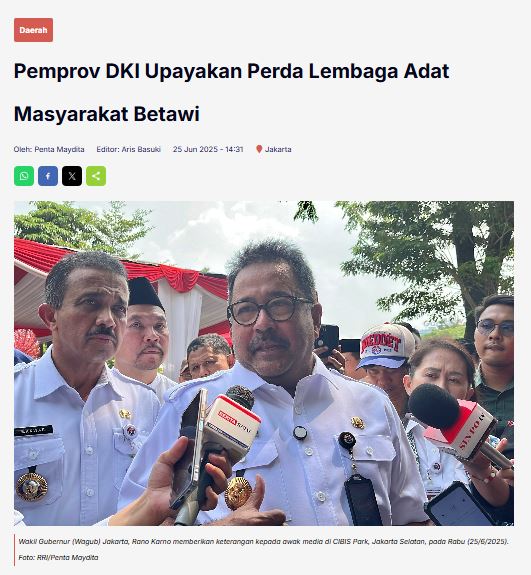Open the Daerah category tag

(33, 30)
